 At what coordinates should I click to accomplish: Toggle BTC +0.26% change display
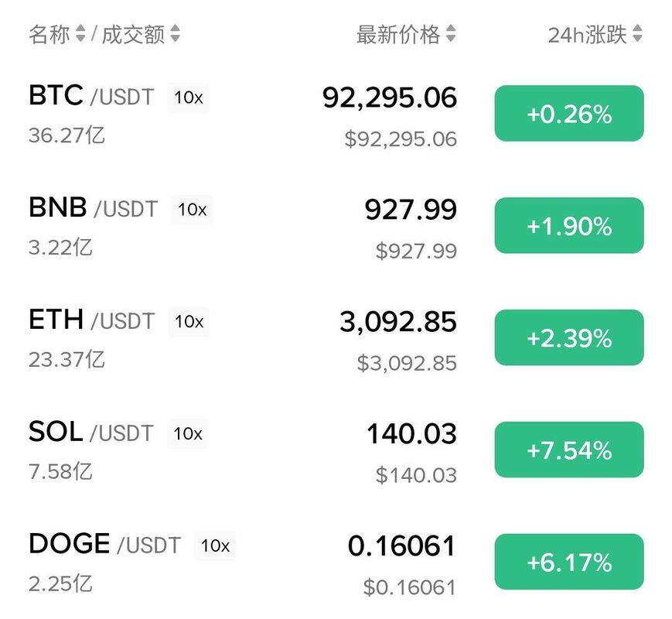(x=569, y=114)
